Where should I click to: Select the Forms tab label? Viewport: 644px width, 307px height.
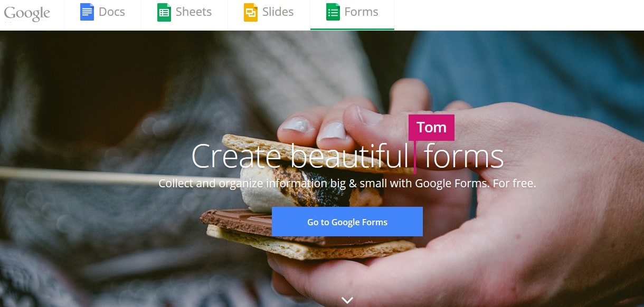[x=362, y=12]
